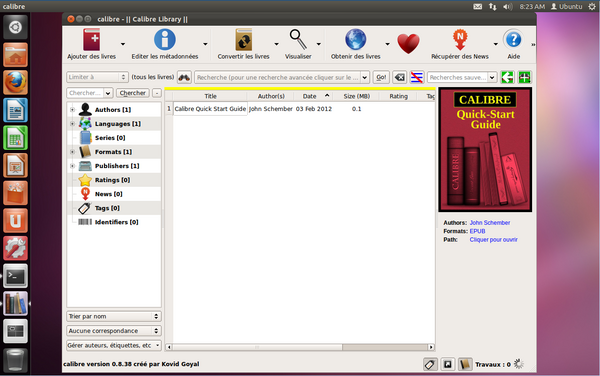The width and height of the screenshot is (600, 376).
Task: Open Gérer auteurs, étiquettes menu
Action: 114,345
